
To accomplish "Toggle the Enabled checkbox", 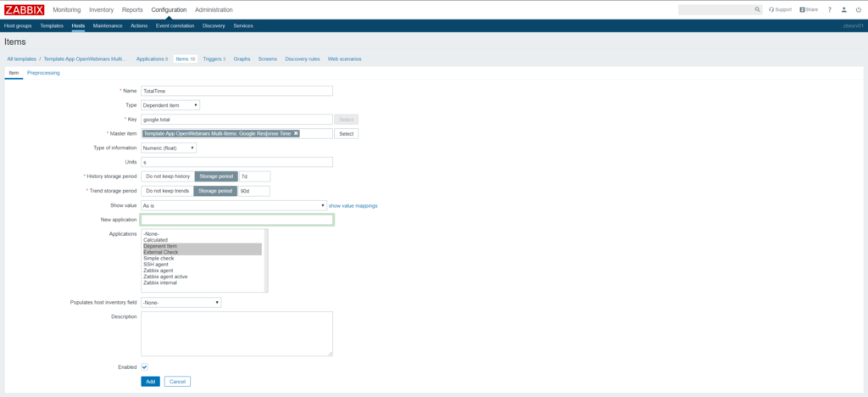I will (x=145, y=366).
